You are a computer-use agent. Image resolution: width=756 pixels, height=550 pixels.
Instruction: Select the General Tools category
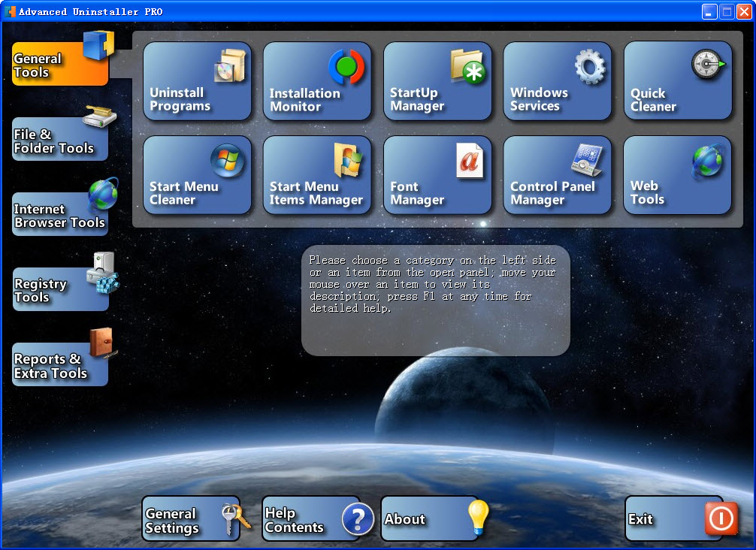coord(60,65)
